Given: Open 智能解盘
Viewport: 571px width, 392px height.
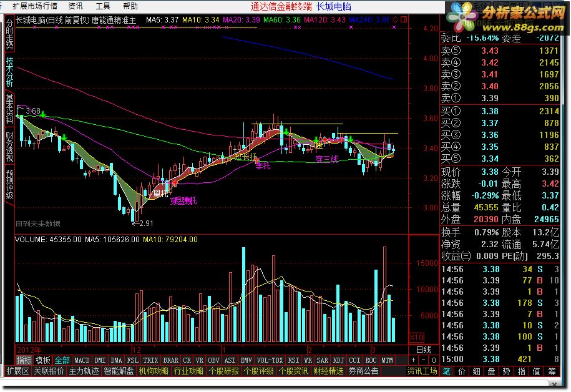Looking at the screenshot, I should (119, 371).
